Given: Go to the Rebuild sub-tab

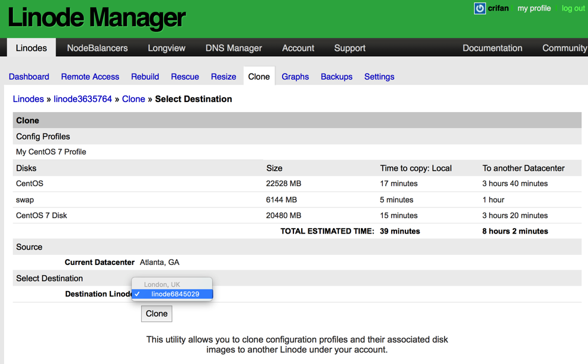Looking at the screenshot, I should tap(145, 76).
